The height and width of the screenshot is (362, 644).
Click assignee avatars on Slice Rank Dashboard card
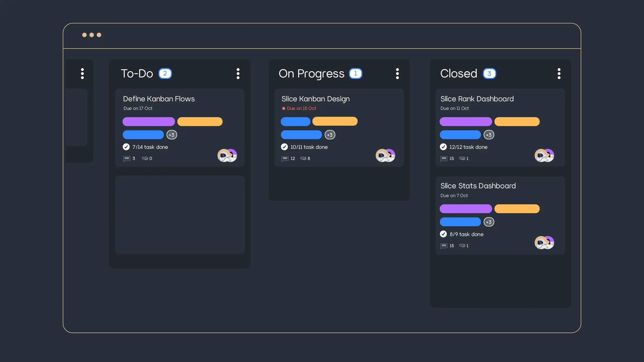[544, 155]
